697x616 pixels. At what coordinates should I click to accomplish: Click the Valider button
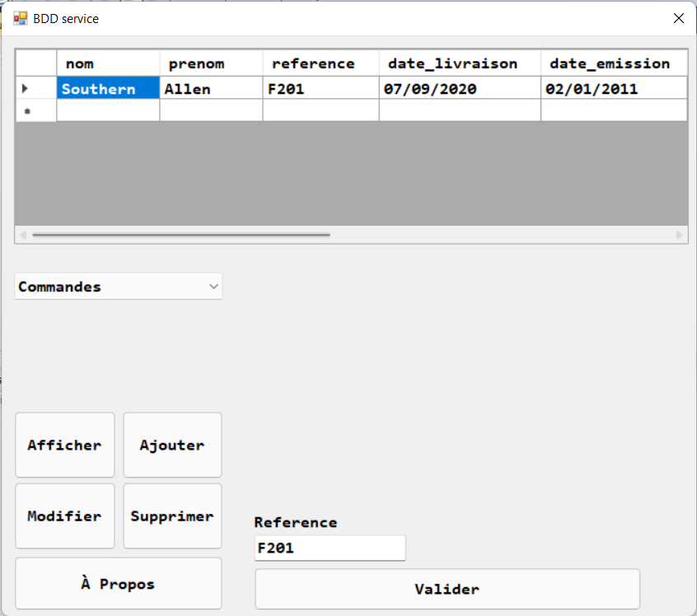(447, 589)
